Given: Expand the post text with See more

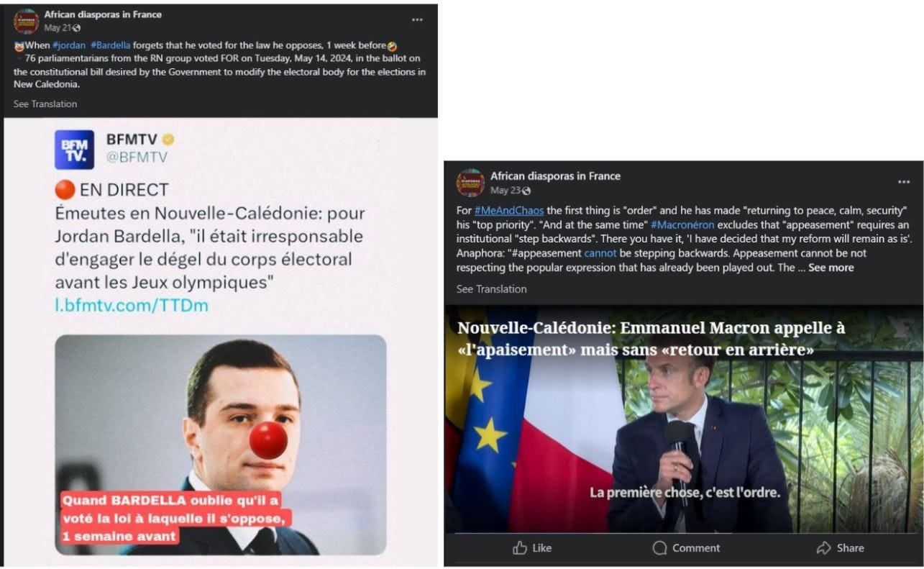Looking at the screenshot, I should (x=831, y=268).
